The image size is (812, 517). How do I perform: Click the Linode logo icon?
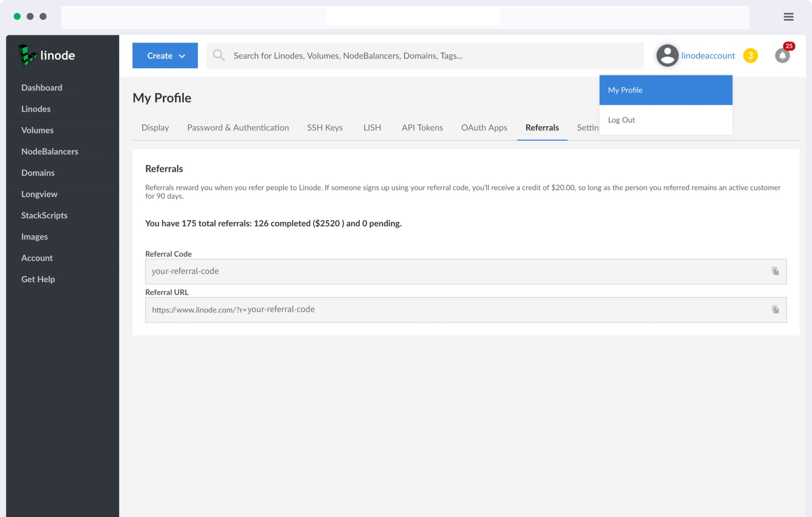tap(27, 55)
